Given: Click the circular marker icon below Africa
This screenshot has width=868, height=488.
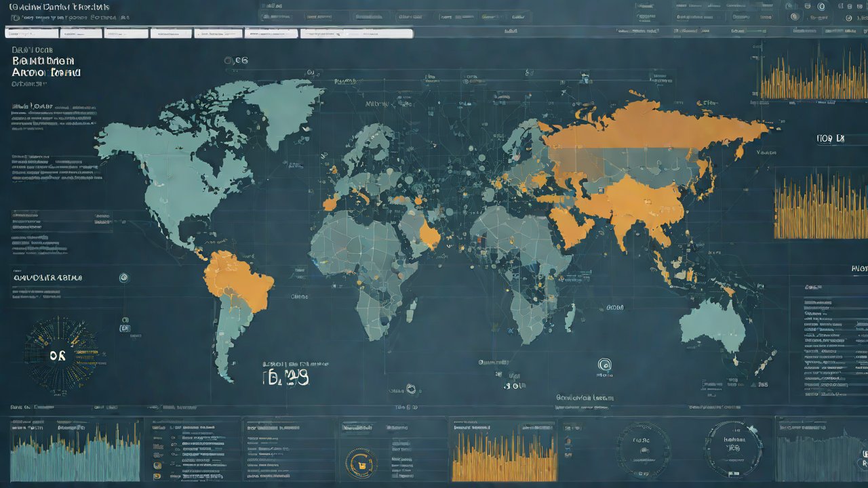Looking at the screenshot, I should pyautogui.click(x=410, y=389).
